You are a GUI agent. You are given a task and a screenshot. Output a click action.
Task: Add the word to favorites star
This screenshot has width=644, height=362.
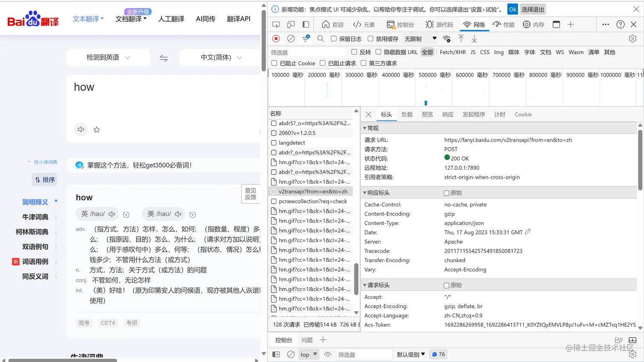pos(97,130)
